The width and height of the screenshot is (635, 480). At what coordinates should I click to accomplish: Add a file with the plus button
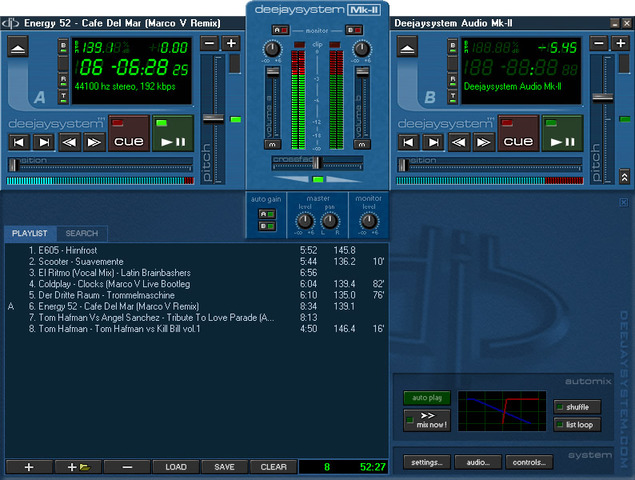(x=29, y=467)
